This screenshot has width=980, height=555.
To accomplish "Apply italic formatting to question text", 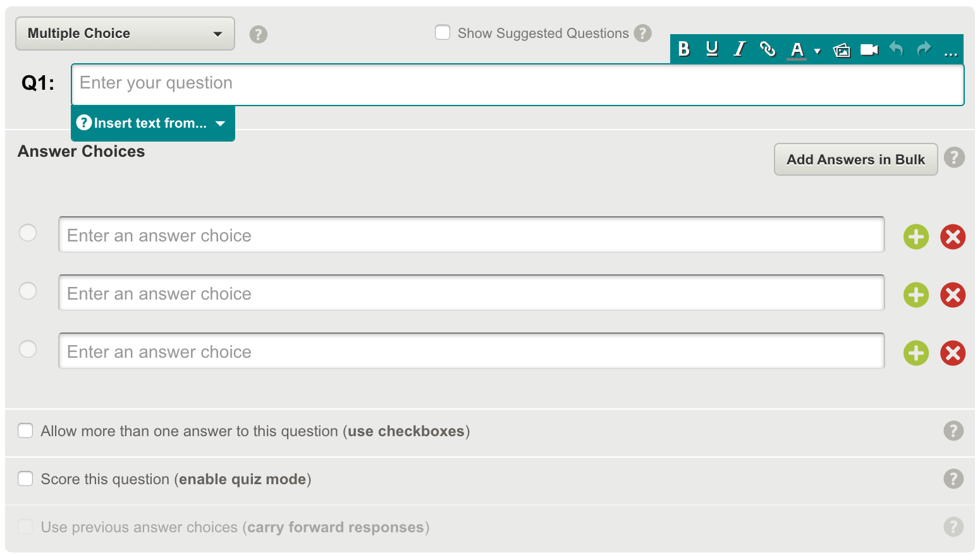I will 739,49.
